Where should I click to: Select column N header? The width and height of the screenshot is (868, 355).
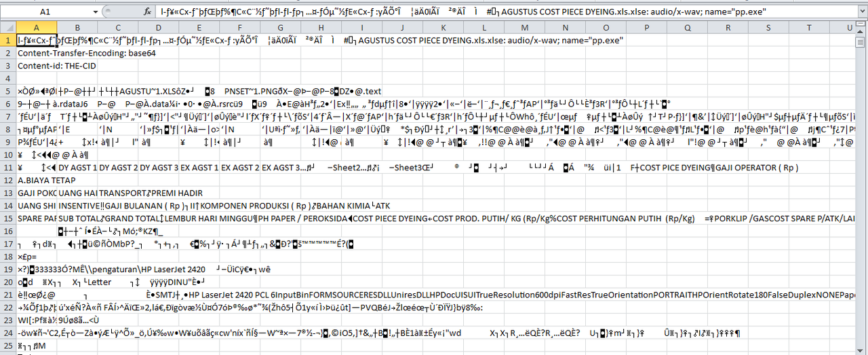tap(565, 27)
